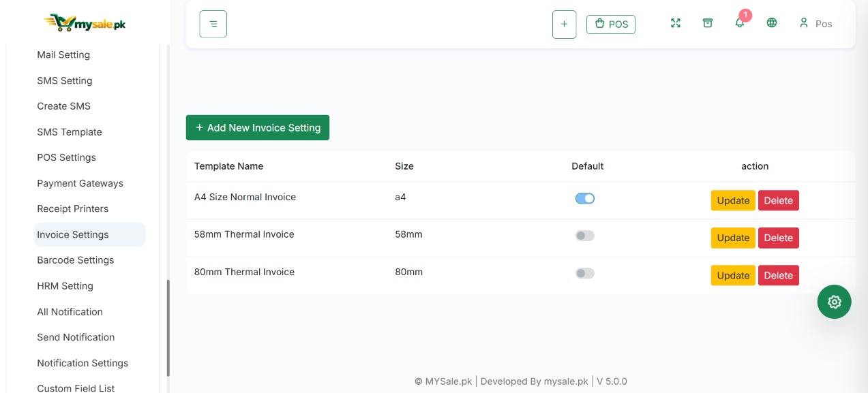Open SMS Template in sidebar
Screen dimensions: 868x393
click(x=70, y=132)
